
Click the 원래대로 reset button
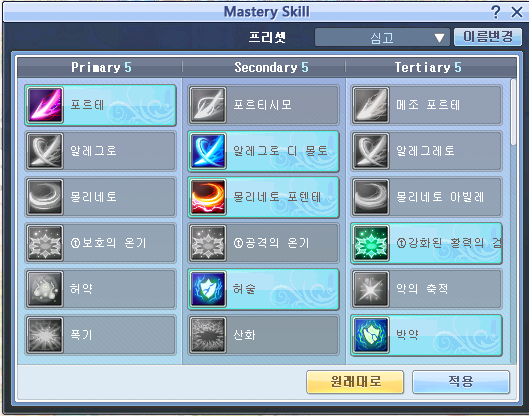(x=355, y=382)
